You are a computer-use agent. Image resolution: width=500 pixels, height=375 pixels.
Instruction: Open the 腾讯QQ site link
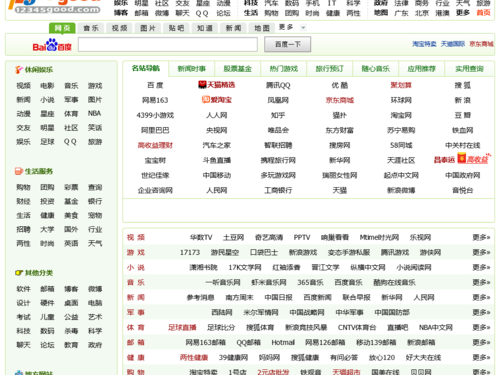(x=278, y=85)
